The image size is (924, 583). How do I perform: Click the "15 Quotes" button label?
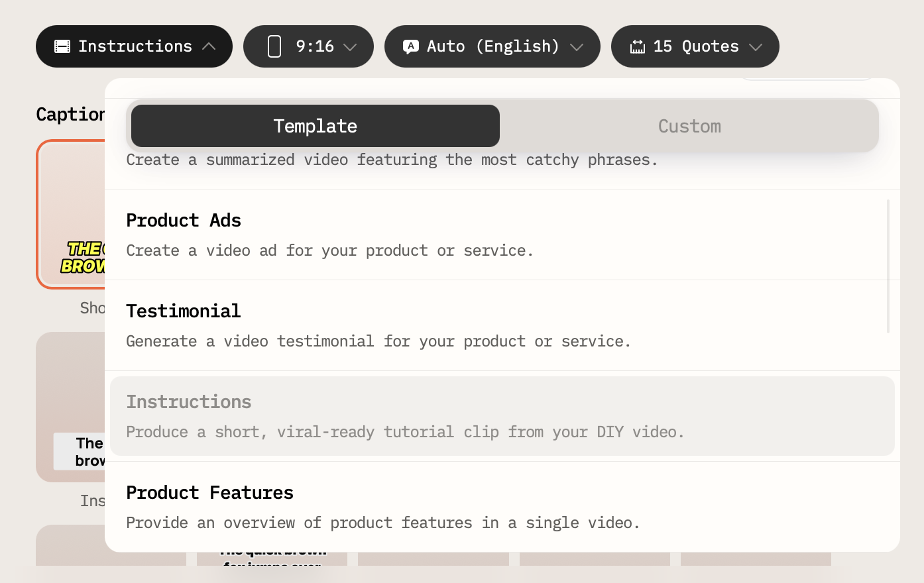point(695,46)
